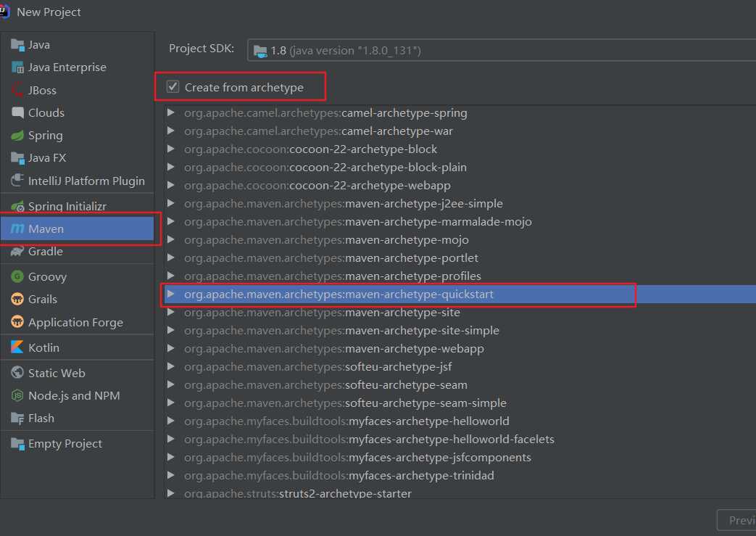Viewport: 756px width, 536px height.
Task: Select Kotlin project type label
Action: 44,347
